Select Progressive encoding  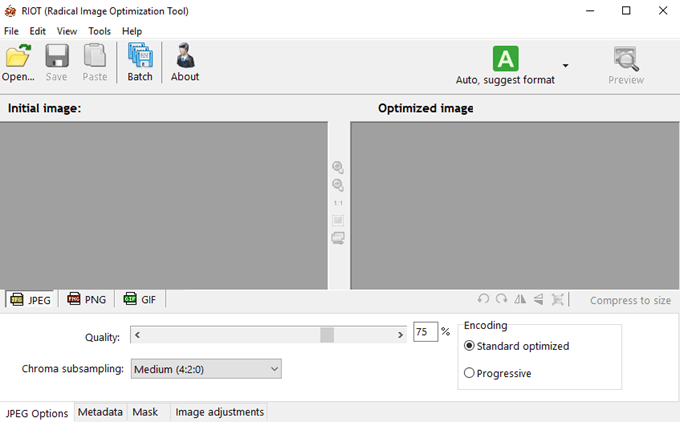(x=497, y=373)
